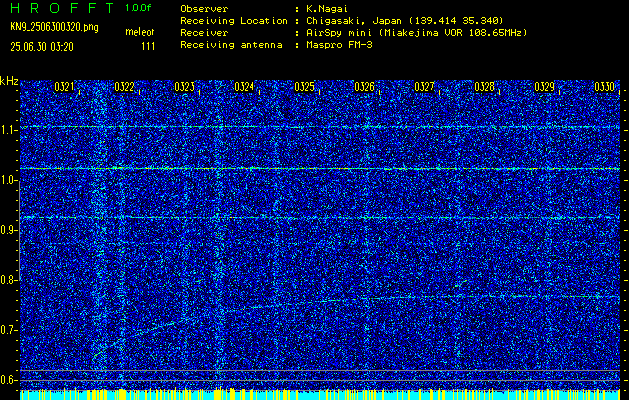Click the kHz axis unit label

coord(9,81)
